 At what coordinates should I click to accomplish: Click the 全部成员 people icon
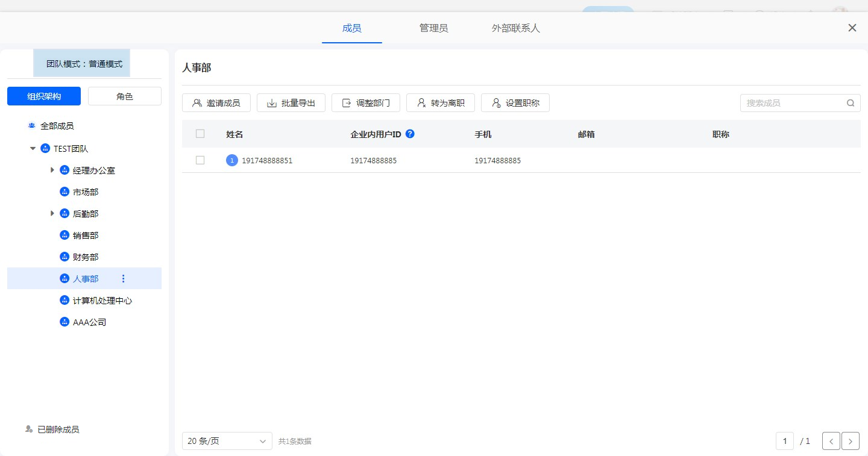pos(32,126)
